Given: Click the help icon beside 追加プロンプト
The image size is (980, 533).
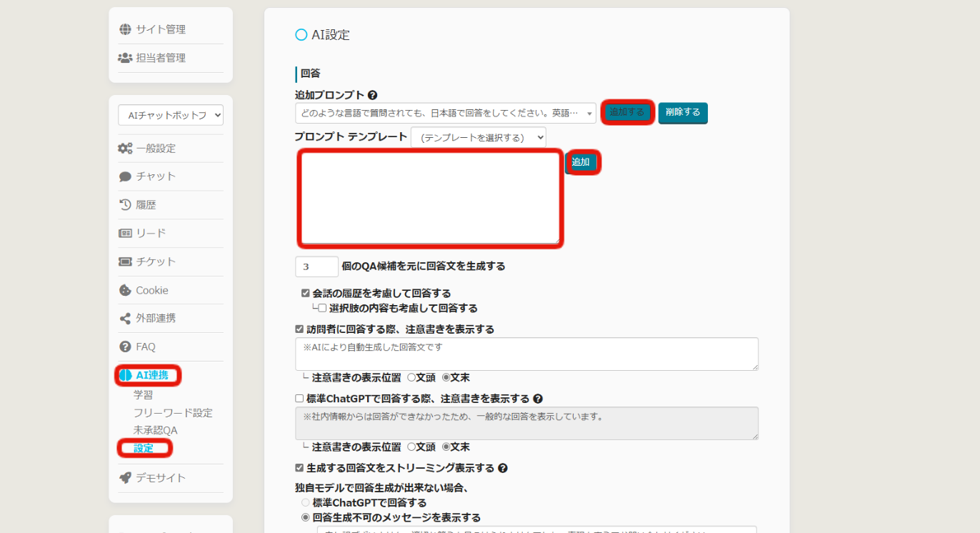Looking at the screenshot, I should pyautogui.click(x=372, y=95).
